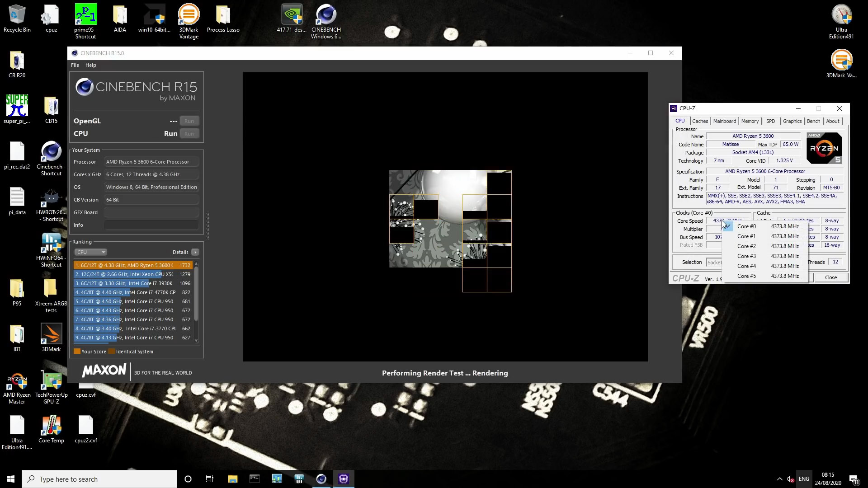Launch the HWiNFO64 shortcut icon

(51, 249)
